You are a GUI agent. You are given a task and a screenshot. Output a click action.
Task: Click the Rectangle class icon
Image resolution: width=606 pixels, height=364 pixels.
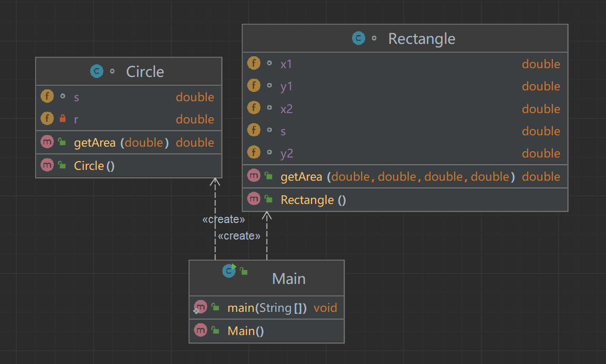(x=358, y=38)
